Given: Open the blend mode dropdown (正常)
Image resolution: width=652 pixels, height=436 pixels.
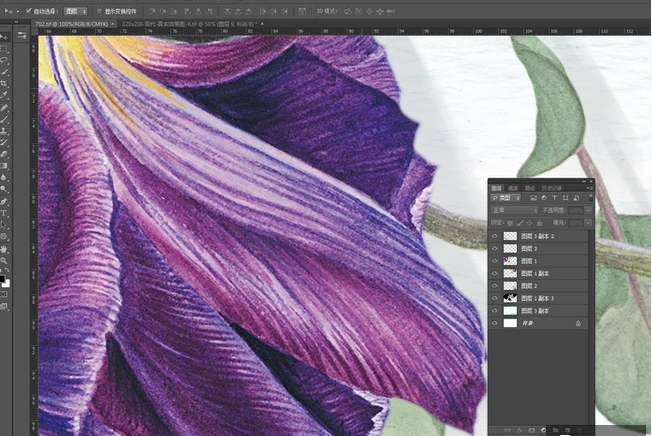Looking at the screenshot, I should point(515,210).
